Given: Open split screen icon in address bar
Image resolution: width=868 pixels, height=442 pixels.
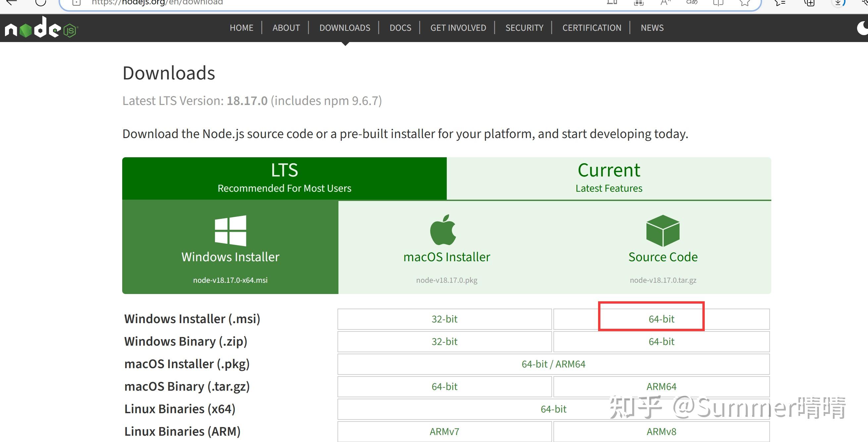Looking at the screenshot, I should (x=718, y=3).
